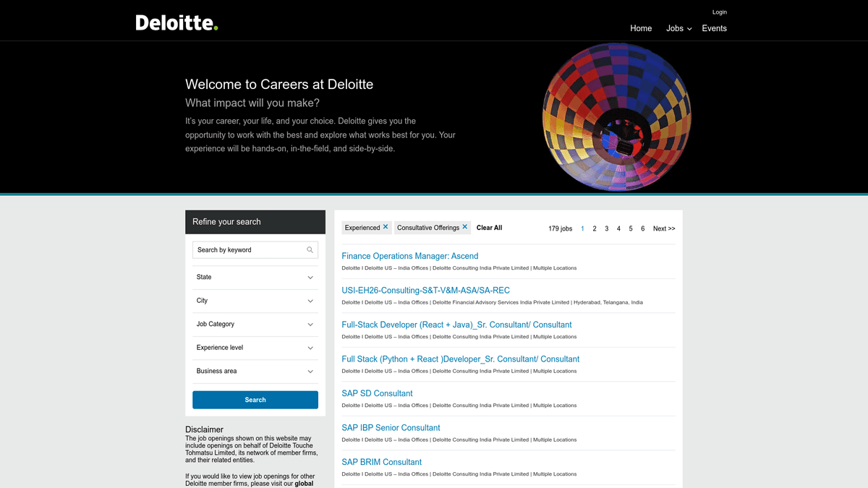Go to results page 4
This screenshot has width=868, height=488.
pyautogui.click(x=618, y=228)
